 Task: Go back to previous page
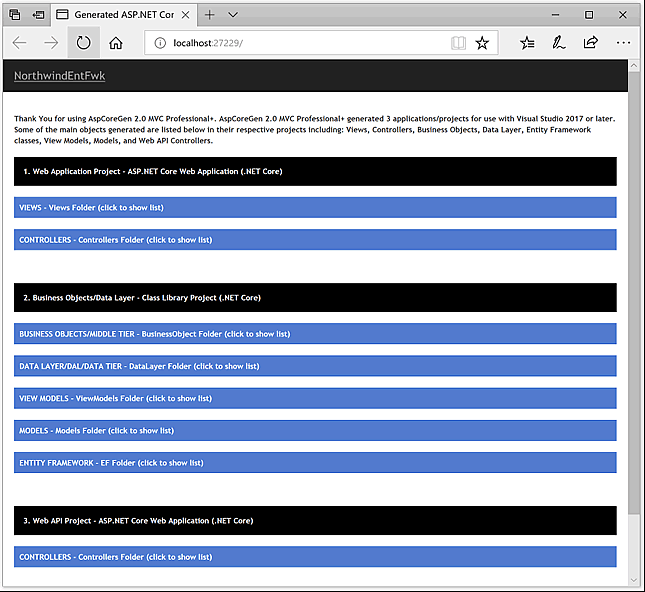[x=19, y=43]
